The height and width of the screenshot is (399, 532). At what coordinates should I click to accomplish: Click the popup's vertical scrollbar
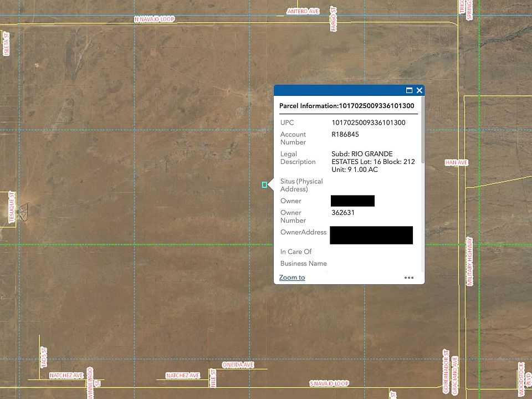point(422,130)
